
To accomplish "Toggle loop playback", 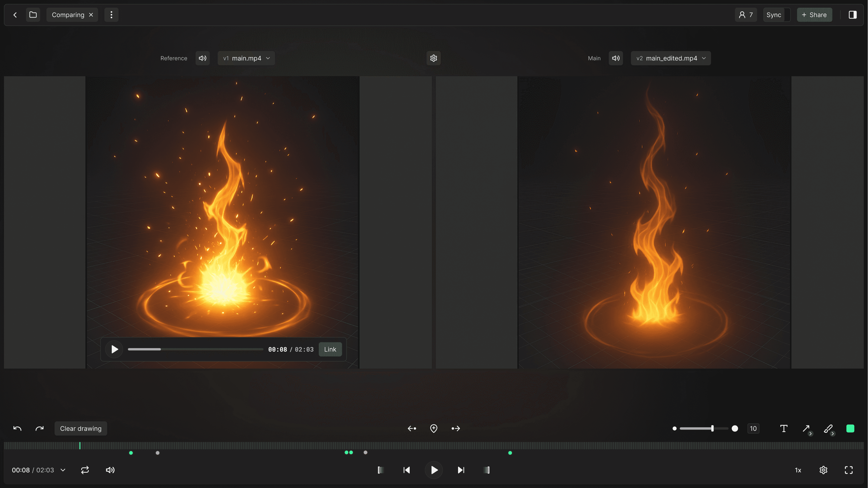I will (x=85, y=470).
